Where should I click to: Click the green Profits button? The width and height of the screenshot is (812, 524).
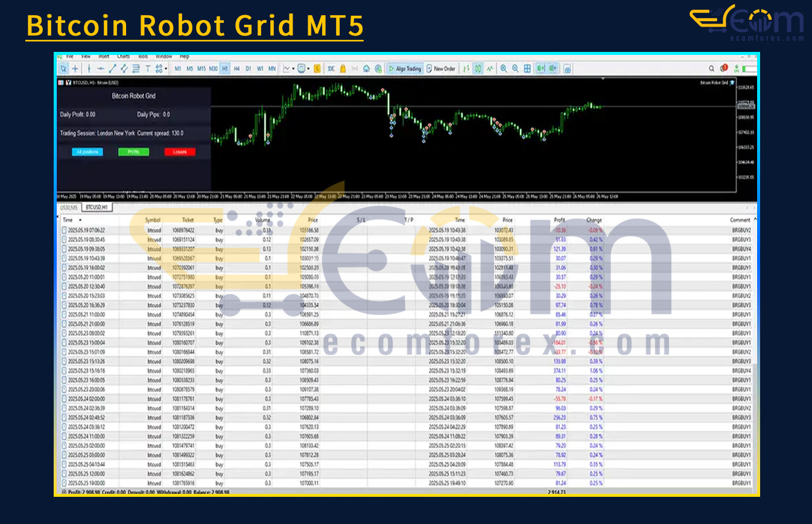click(133, 152)
